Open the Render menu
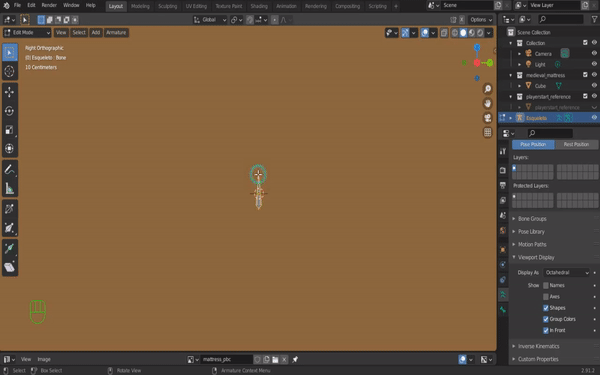 coord(49,5)
